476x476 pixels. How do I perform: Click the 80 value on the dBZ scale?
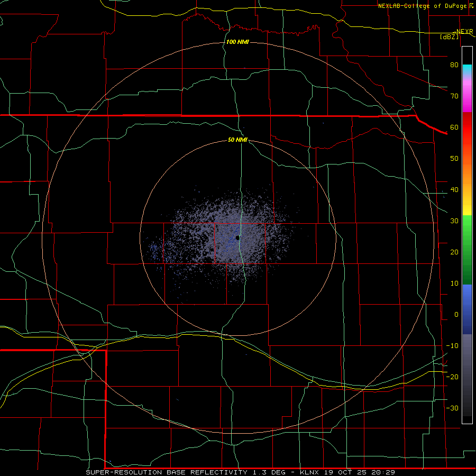pyautogui.click(x=454, y=65)
